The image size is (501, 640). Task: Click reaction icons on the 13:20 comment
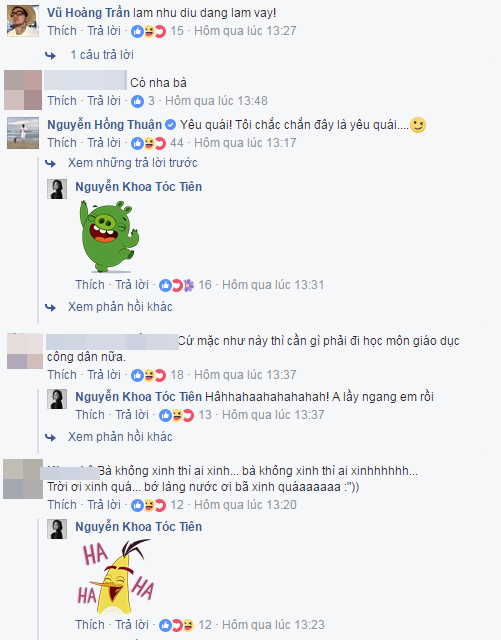(148, 505)
